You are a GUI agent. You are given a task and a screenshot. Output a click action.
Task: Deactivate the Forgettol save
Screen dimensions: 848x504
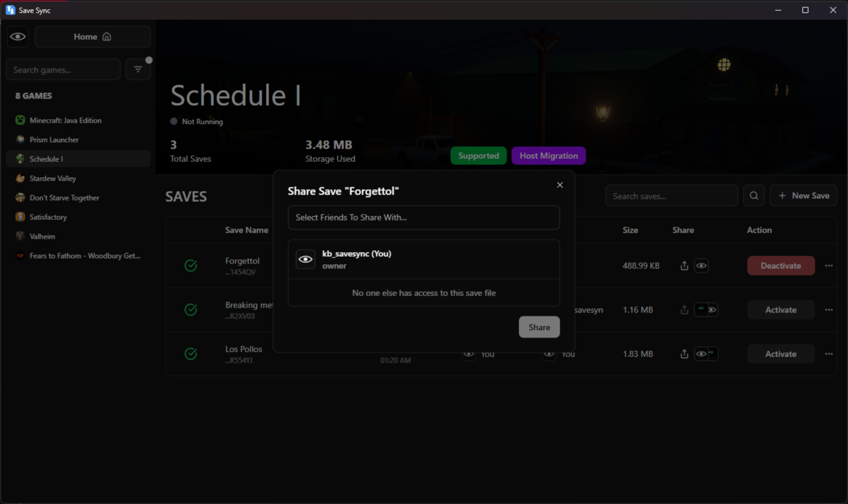point(781,266)
